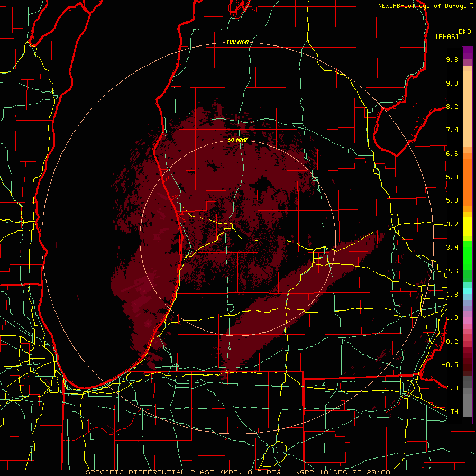Pick the pink segment of the color bar
The image size is (476, 476).
467,321
